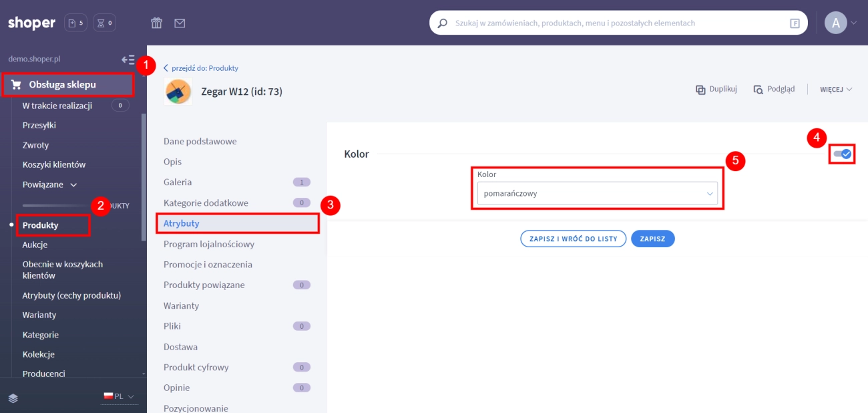This screenshot has width=868, height=413.
Task: Open the user avatar account menu
Action: (839, 23)
